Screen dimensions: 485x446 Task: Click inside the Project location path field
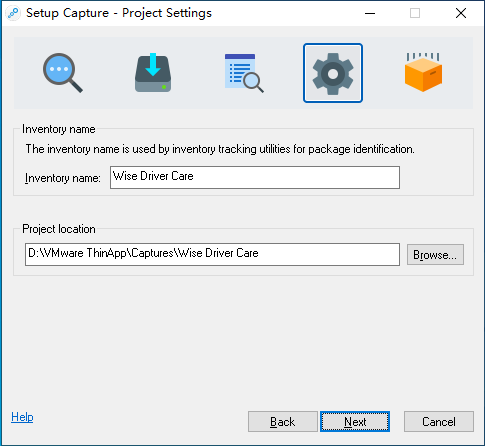[x=212, y=254]
